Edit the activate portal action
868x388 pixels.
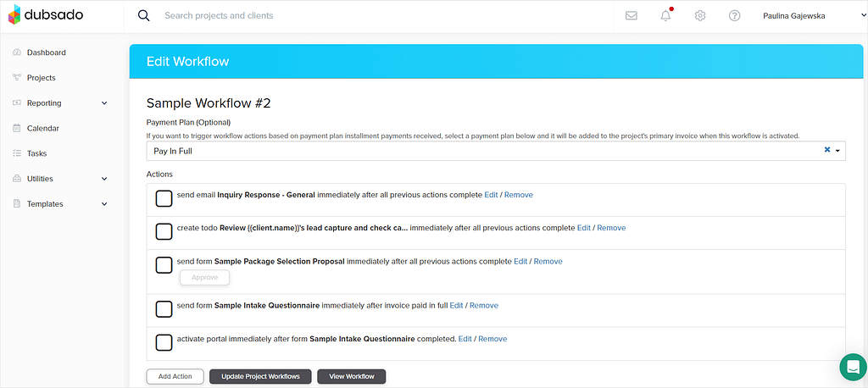coord(465,339)
